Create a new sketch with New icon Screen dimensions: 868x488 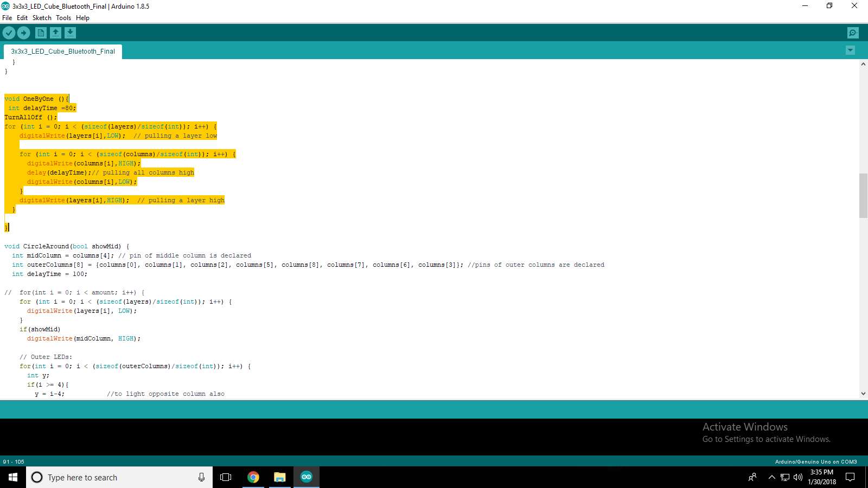[x=41, y=33]
